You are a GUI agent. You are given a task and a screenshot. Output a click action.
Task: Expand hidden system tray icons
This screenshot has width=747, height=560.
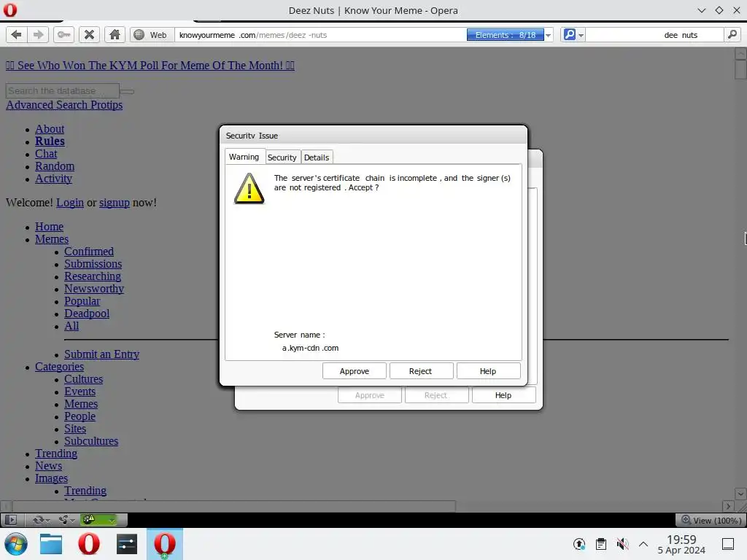pyautogui.click(x=643, y=544)
